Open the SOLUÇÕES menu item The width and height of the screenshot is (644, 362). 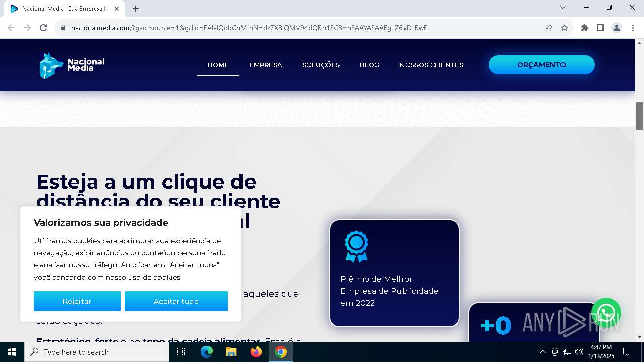tap(321, 65)
